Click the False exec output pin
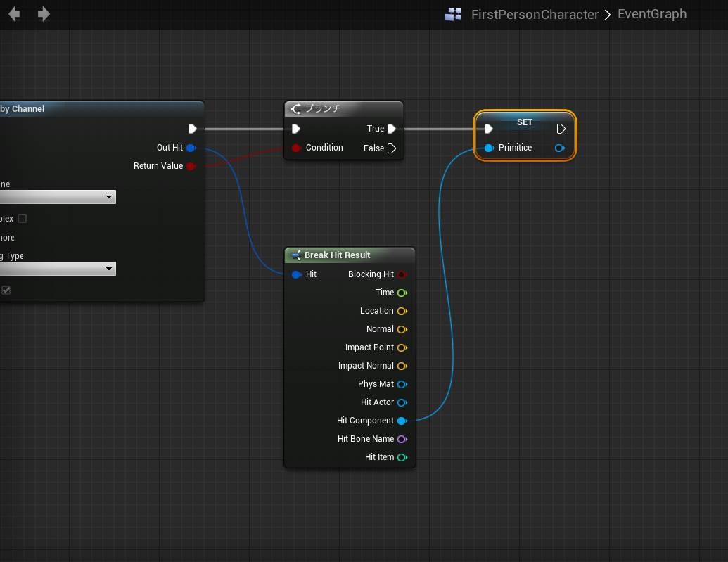The height and width of the screenshot is (562, 728). [391, 148]
